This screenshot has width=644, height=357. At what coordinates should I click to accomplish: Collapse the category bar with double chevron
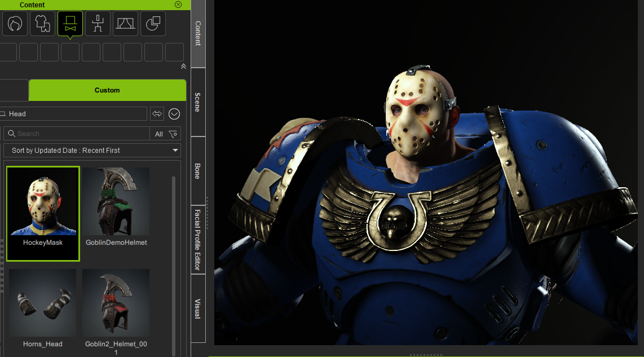coord(183,67)
